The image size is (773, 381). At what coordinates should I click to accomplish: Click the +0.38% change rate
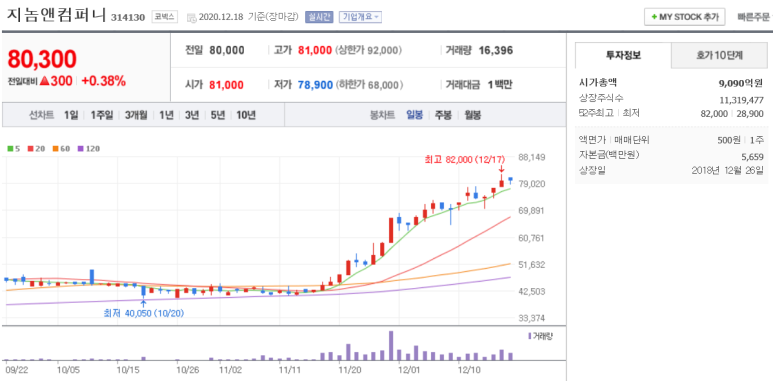104,81
